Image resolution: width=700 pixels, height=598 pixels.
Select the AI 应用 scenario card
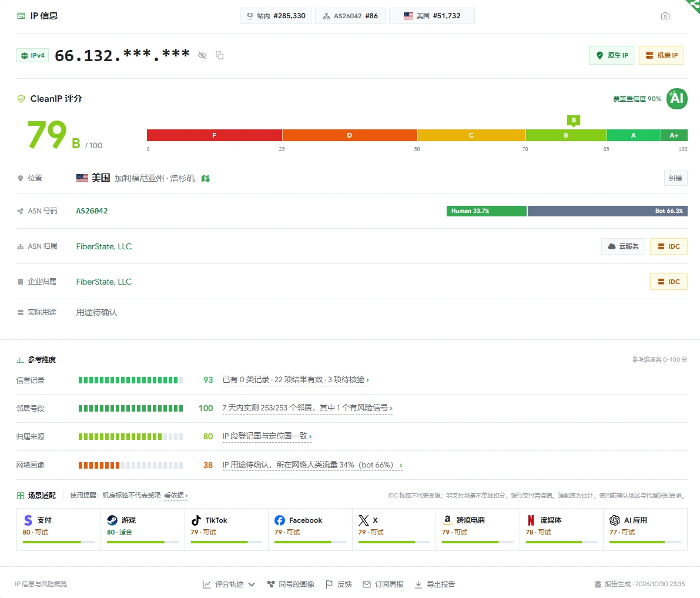click(645, 529)
